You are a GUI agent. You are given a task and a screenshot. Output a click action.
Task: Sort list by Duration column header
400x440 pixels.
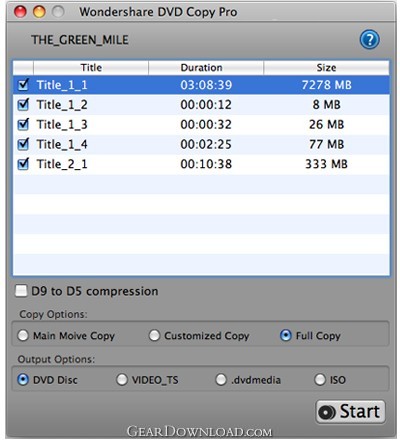(206, 68)
